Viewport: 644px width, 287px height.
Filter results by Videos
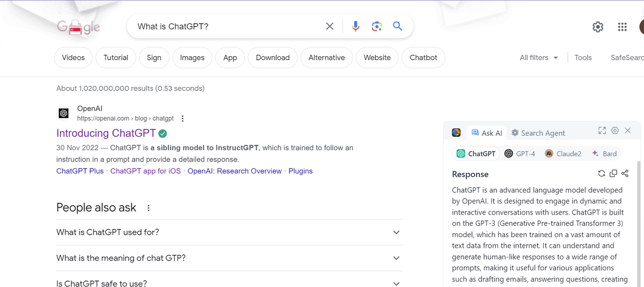click(x=73, y=57)
